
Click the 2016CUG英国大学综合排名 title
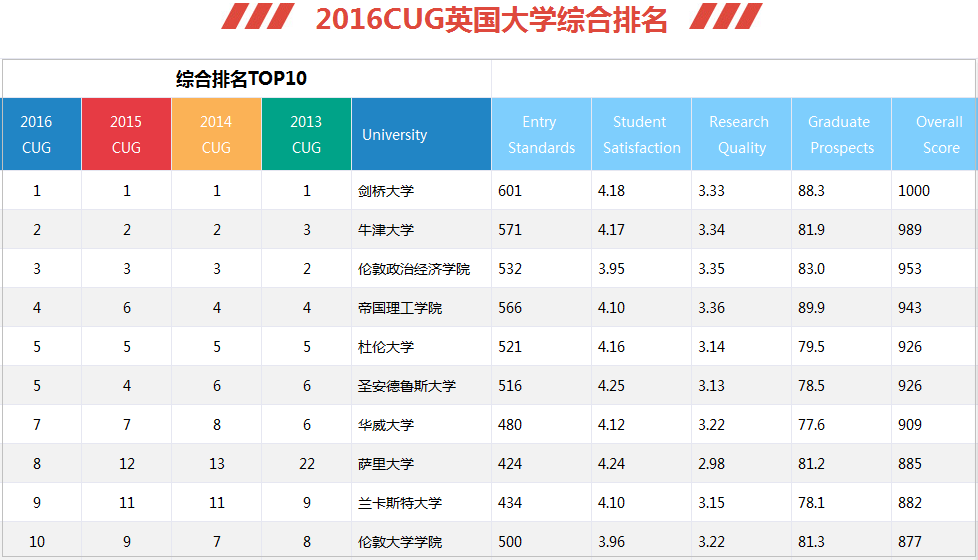coord(491,19)
